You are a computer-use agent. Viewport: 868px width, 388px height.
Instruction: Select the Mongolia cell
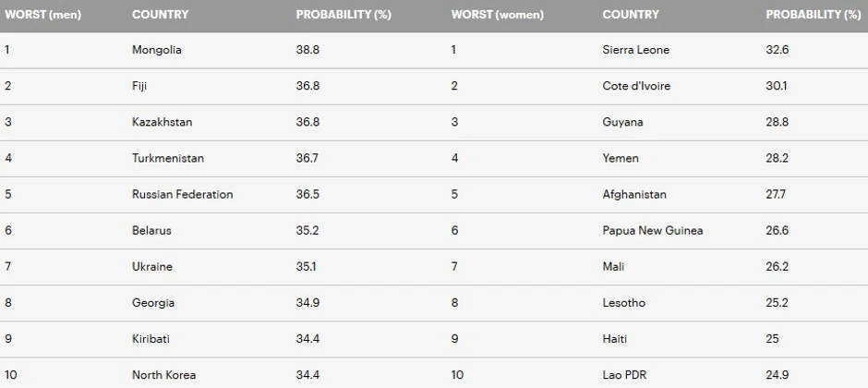click(157, 50)
